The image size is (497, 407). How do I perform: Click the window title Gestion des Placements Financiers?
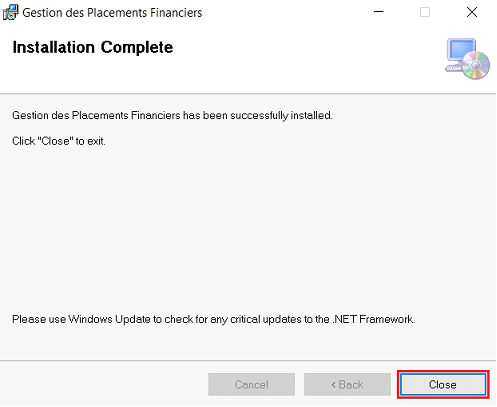(112, 13)
